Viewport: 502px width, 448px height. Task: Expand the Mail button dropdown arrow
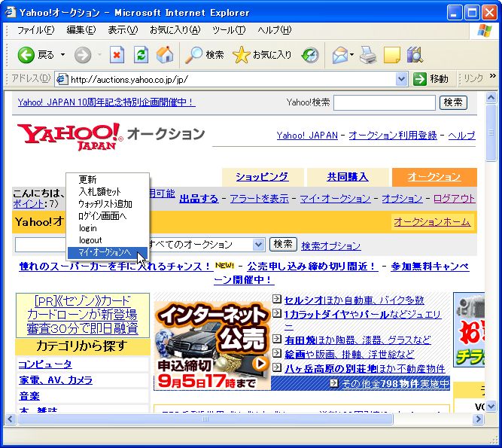(351, 55)
